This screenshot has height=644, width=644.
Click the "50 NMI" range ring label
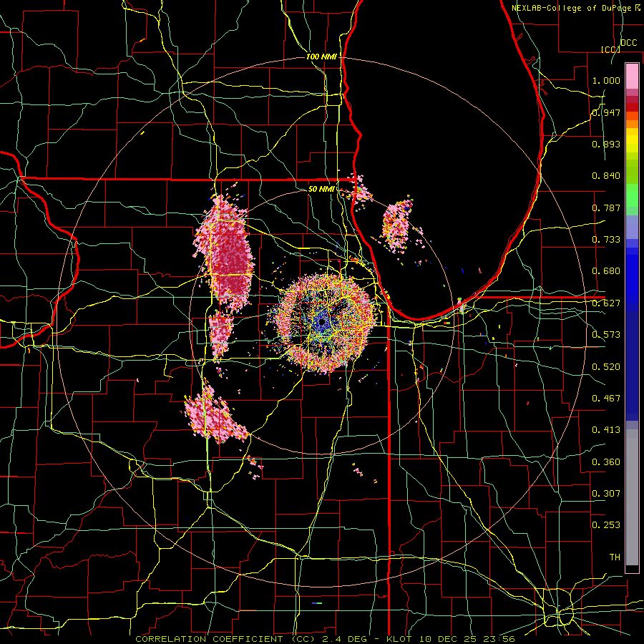click(x=321, y=189)
